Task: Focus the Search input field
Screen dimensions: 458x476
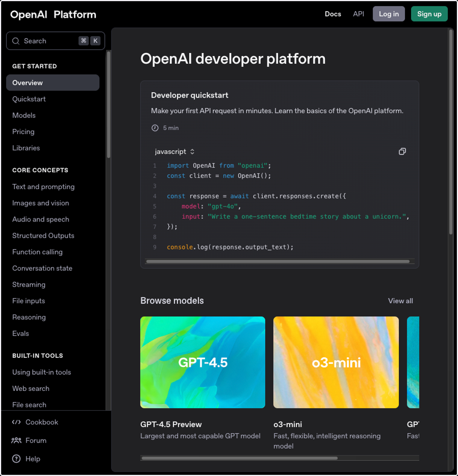Action: point(56,41)
